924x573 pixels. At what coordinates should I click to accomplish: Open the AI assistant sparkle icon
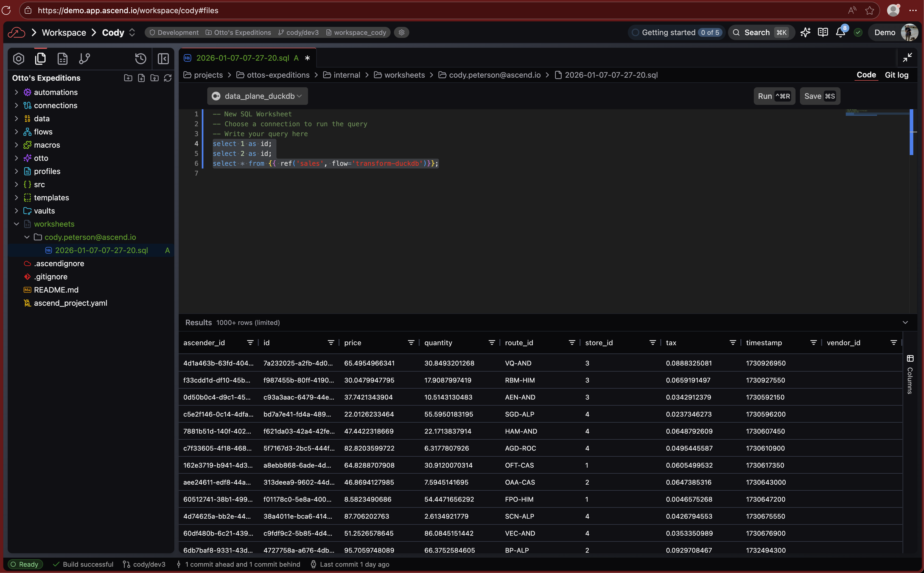(805, 32)
